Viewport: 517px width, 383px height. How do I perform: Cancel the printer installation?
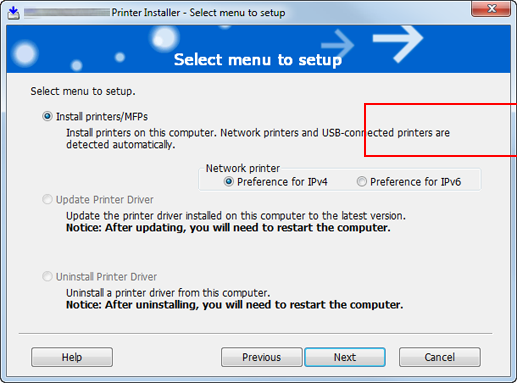[x=440, y=357]
